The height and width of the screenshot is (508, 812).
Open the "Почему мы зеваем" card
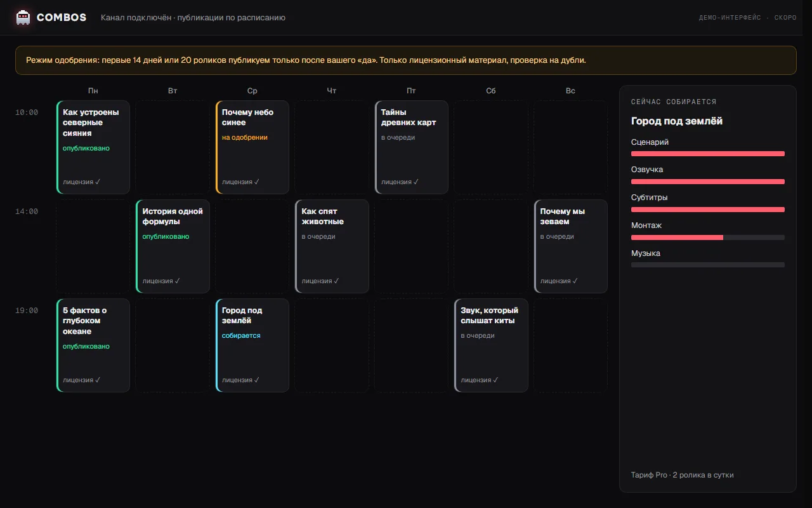(571, 246)
